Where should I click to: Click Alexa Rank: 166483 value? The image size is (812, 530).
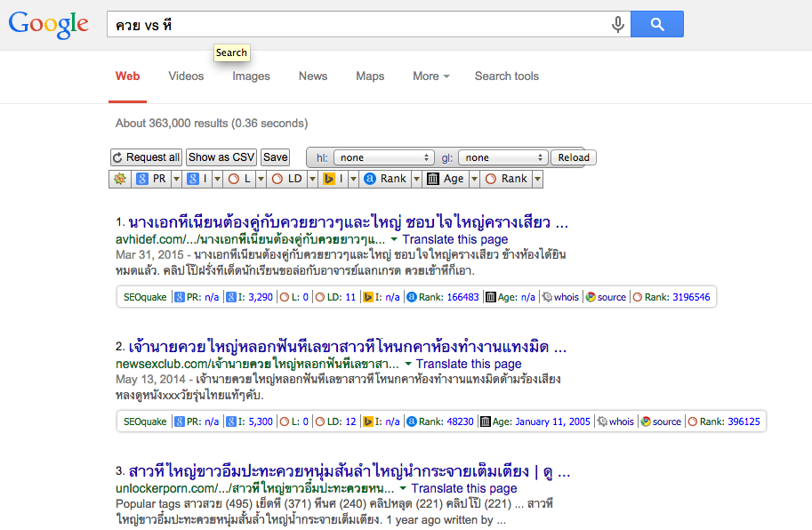[463, 297]
